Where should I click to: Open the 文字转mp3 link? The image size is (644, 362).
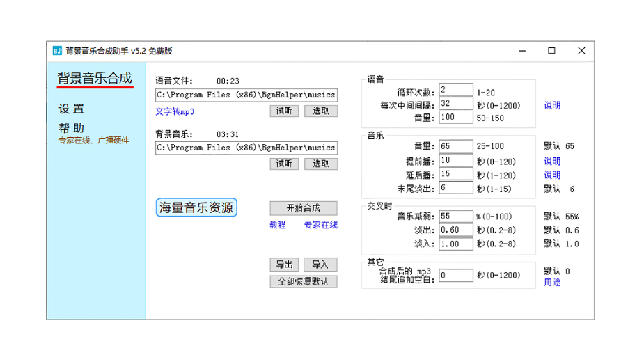pos(175,111)
